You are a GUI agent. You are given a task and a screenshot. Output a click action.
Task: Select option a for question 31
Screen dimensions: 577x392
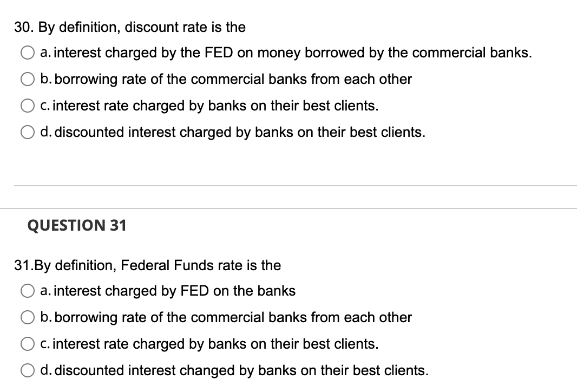28,291
